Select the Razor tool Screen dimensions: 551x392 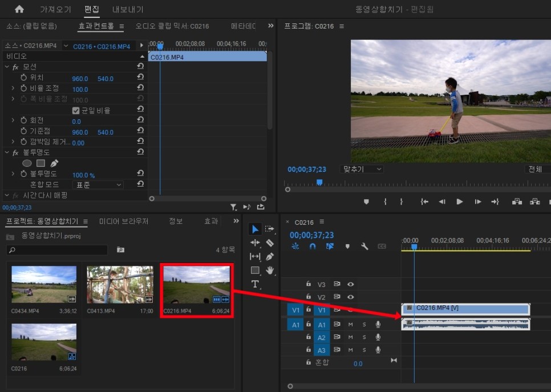[x=270, y=243]
